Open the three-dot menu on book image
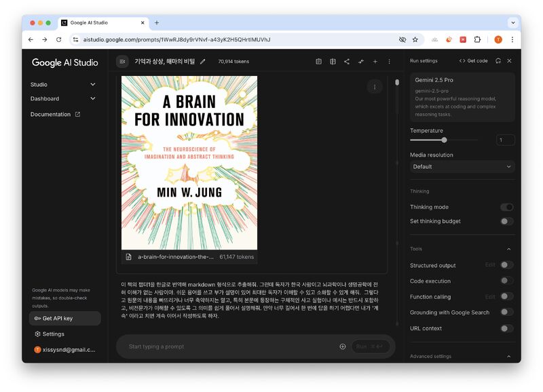Viewport: 543px width, 392px height. point(374,87)
